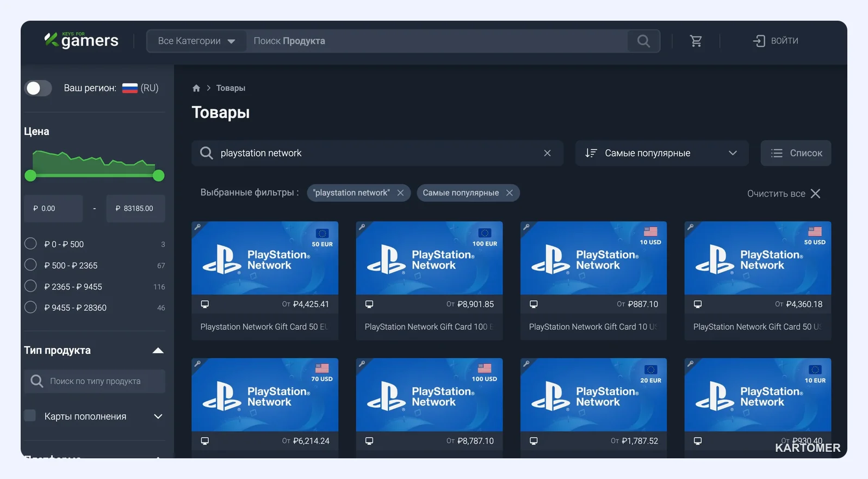Viewport: 868px width, 479px height.
Task: Select price range ₽ 500 - ₽ 2365
Action: pyautogui.click(x=30, y=265)
